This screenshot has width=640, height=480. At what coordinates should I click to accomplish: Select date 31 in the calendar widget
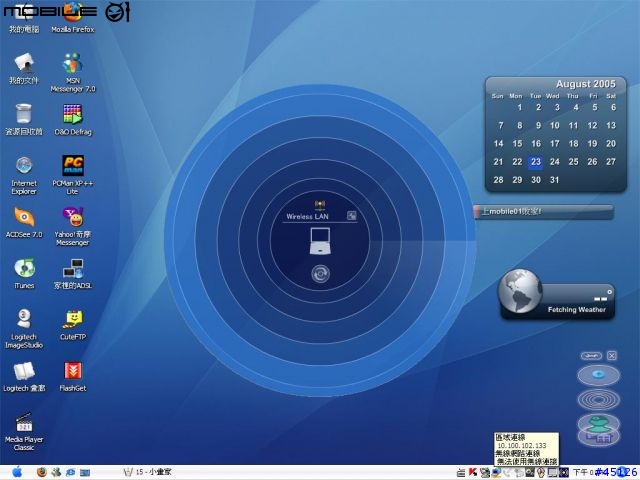point(554,180)
